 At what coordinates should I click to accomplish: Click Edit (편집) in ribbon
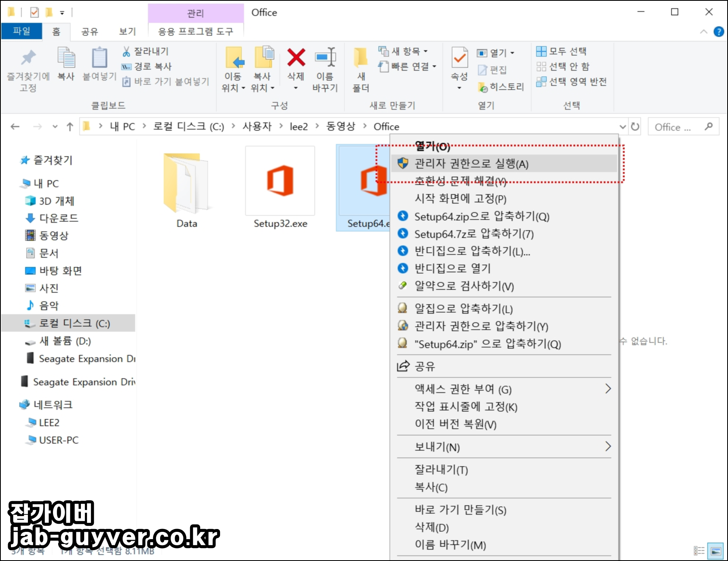(492, 70)
